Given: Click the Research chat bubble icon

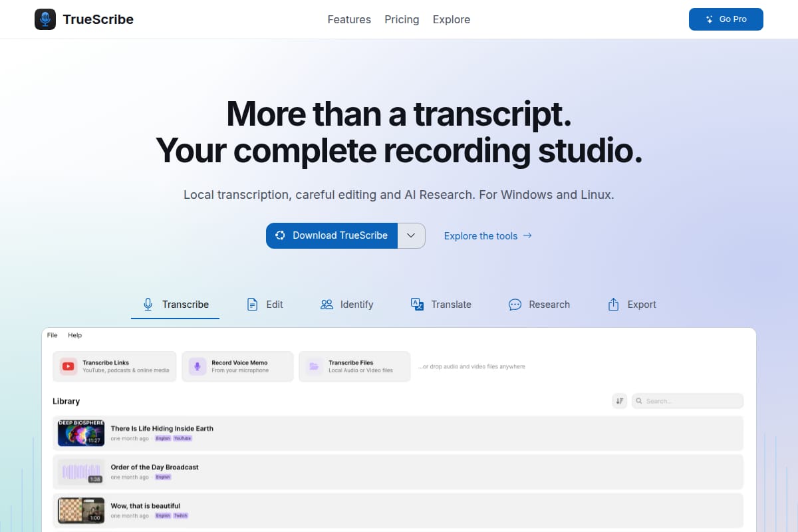Looking at the screenshot, I should click(515, 305).
